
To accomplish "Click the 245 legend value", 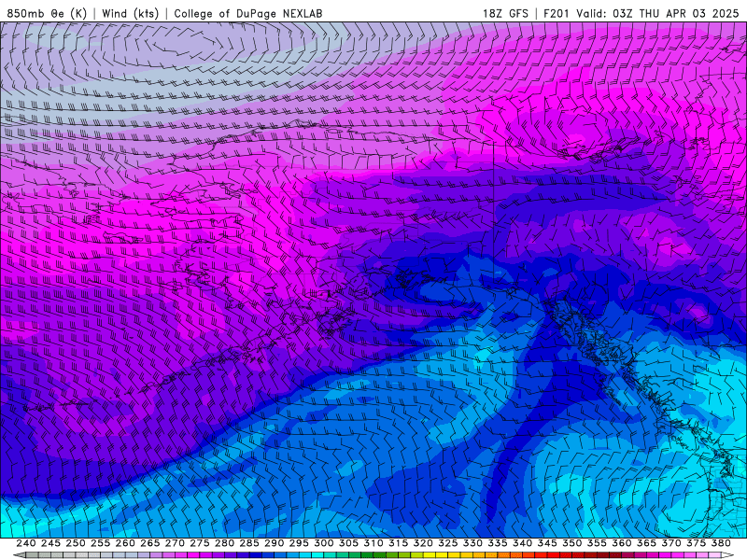I will coord(51,543).
